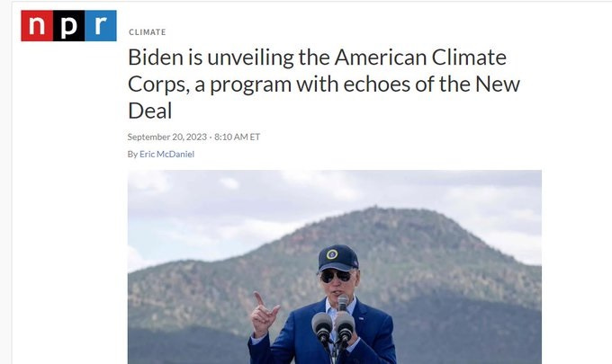Click the words "New Deal" in headline

click(x=324, y=97)
